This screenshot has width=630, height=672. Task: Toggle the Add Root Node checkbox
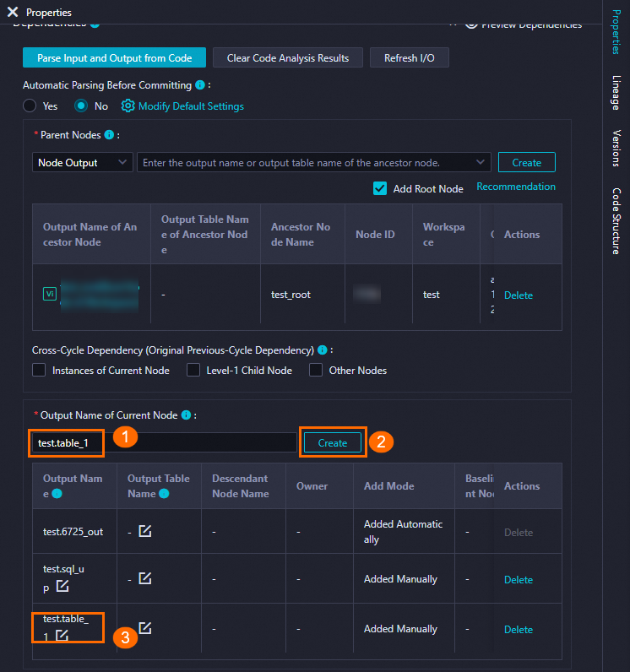tap(380, 188)
